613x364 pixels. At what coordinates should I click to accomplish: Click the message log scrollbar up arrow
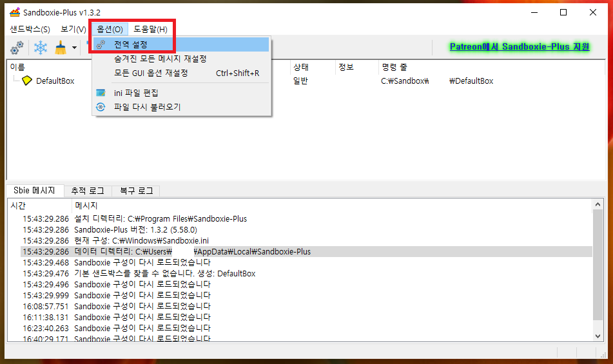[598, 204]
